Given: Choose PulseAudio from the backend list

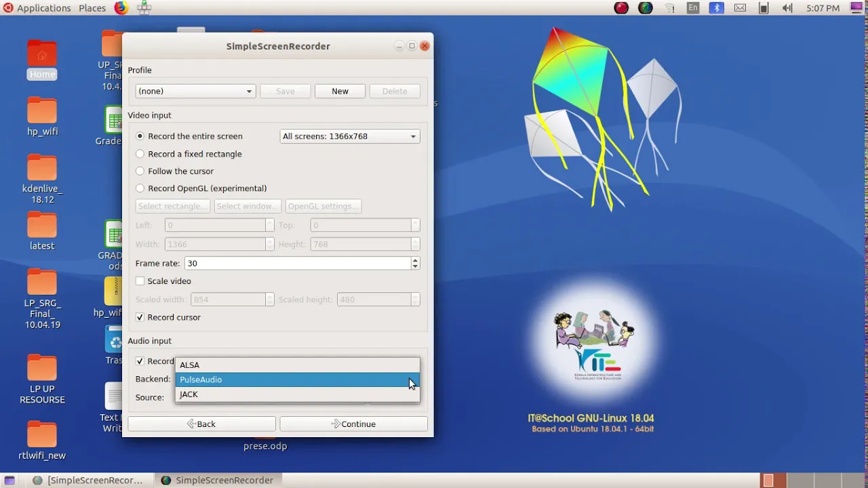Looking at the screenshot, I should coord(298,380).
